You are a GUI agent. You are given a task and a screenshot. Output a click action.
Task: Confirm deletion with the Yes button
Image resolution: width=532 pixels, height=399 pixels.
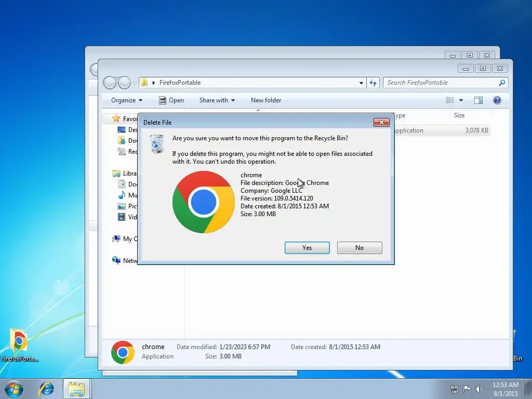click(x=307, y=248)
